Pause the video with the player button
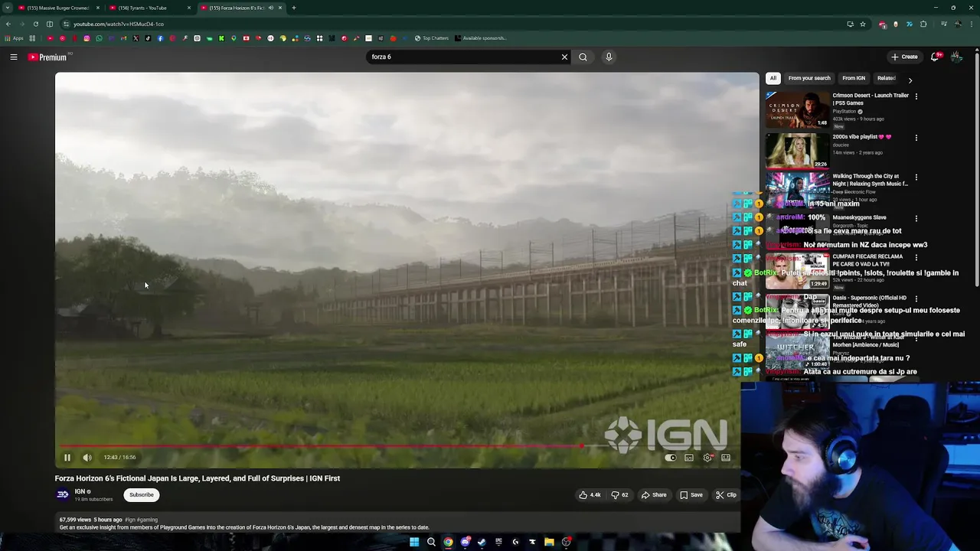 coord(67,458)
